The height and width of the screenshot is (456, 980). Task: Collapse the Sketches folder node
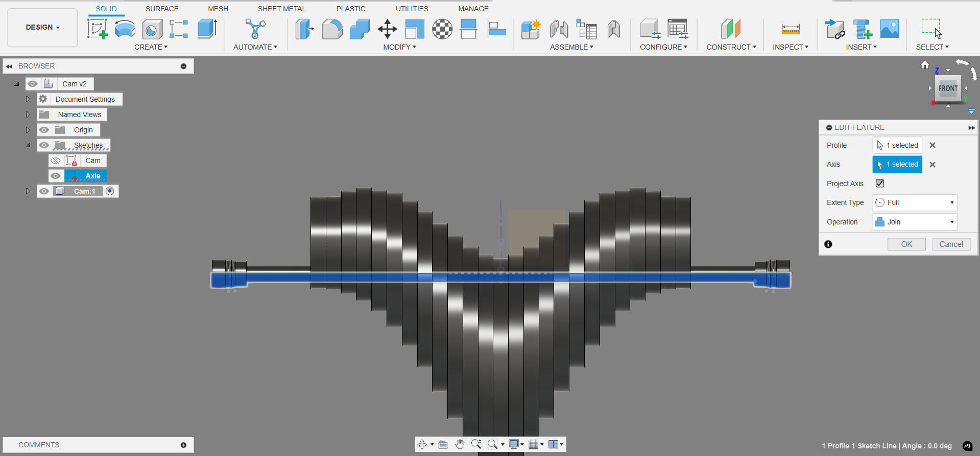28,145
